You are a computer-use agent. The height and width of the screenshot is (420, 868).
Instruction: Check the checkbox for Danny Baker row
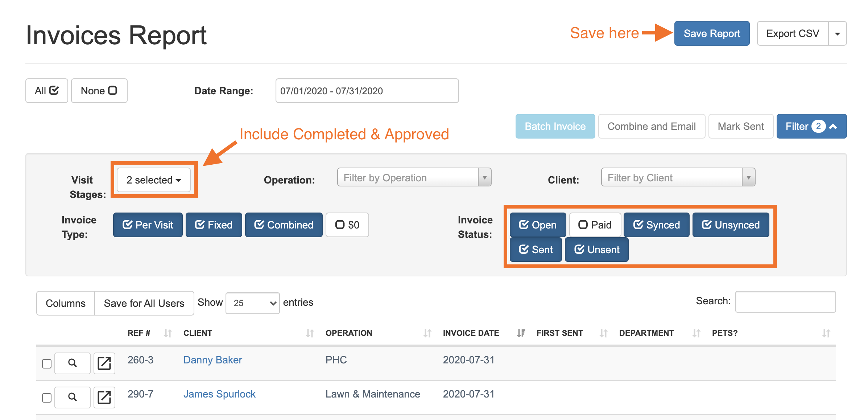click(x=47, y=363)
